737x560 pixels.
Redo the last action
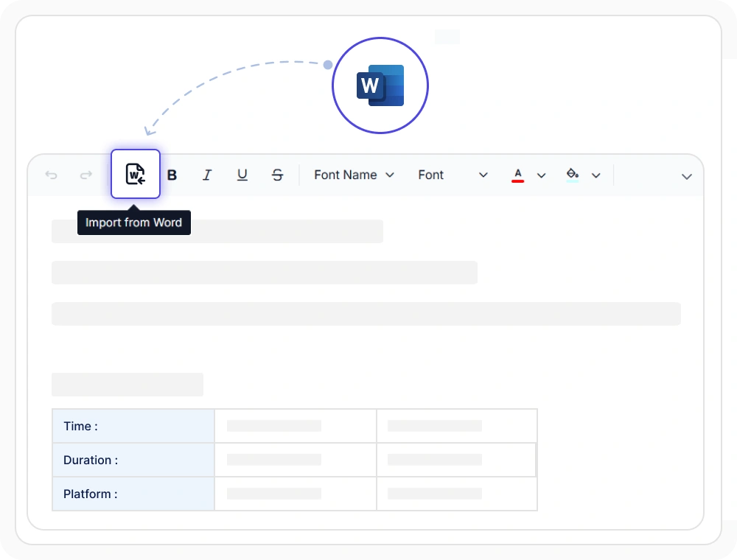pyautogui.click(x=86, y=175)
